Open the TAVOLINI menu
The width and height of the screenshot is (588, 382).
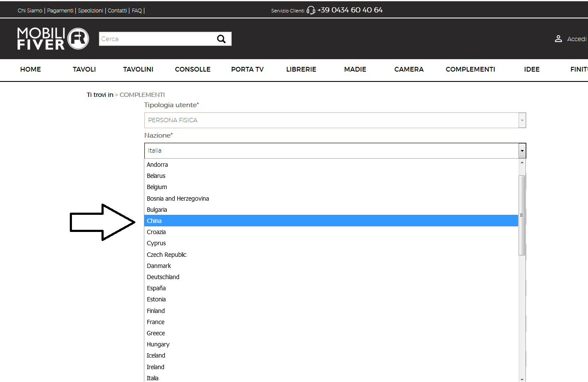138,69
